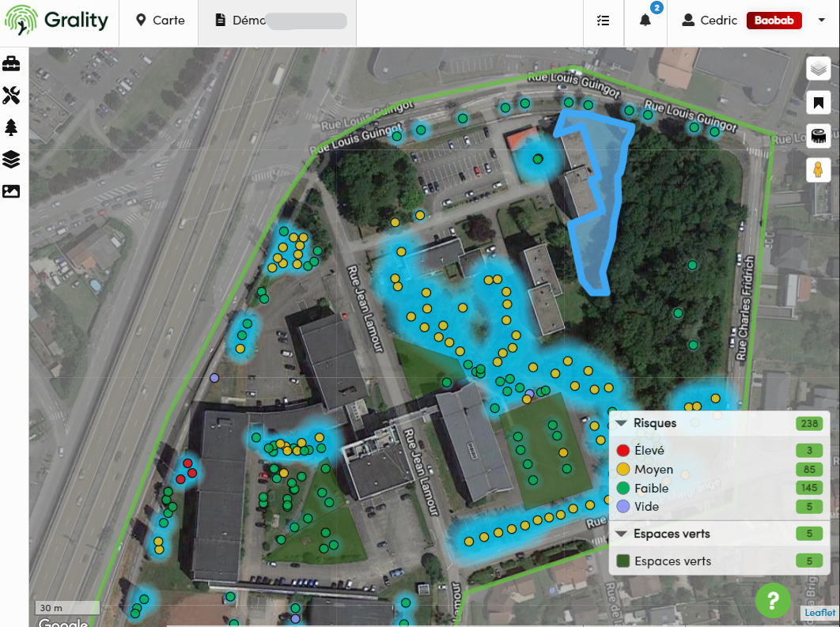Open the Démo document tab
This screenshot has width=840, height=627.
277,21
